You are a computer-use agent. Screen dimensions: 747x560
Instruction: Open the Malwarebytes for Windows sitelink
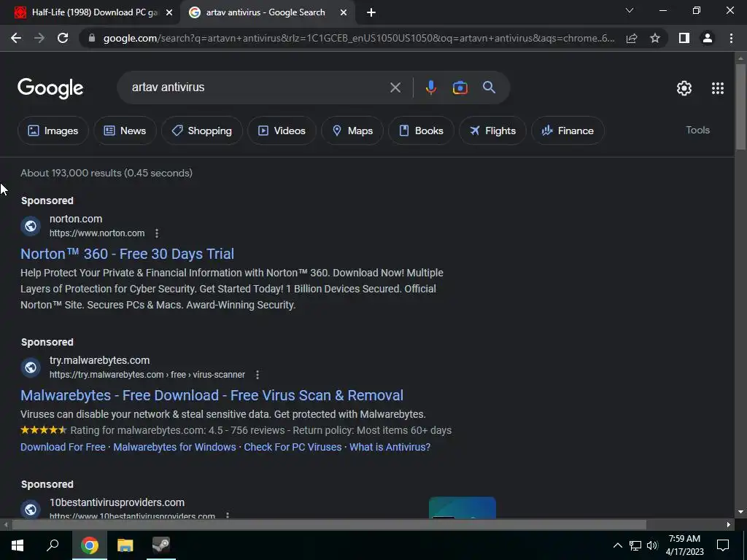pos(174,447)
